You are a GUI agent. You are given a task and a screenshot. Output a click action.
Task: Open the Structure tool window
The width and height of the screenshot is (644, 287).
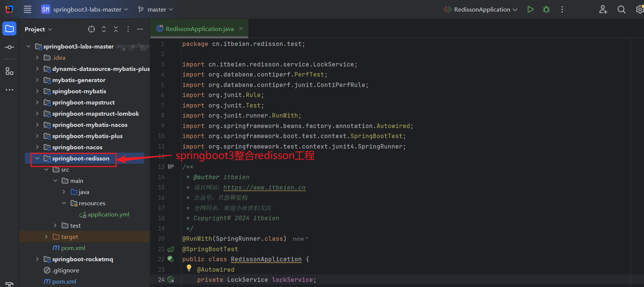tap(9, 71)
